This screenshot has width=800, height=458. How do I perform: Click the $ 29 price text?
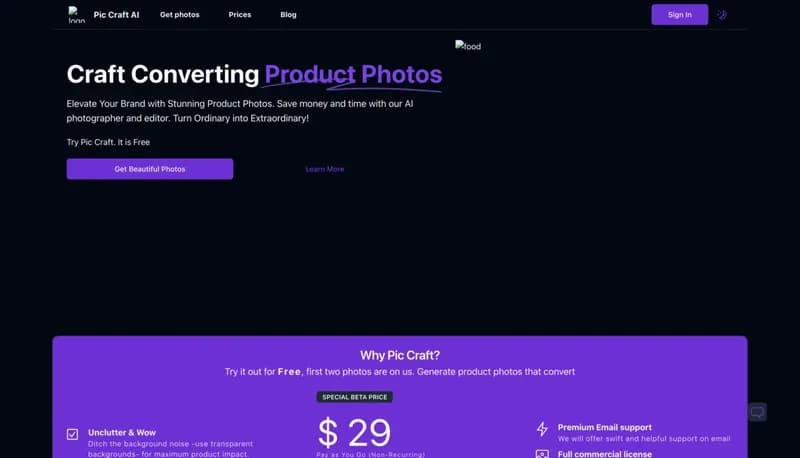[x=355, y=432]
